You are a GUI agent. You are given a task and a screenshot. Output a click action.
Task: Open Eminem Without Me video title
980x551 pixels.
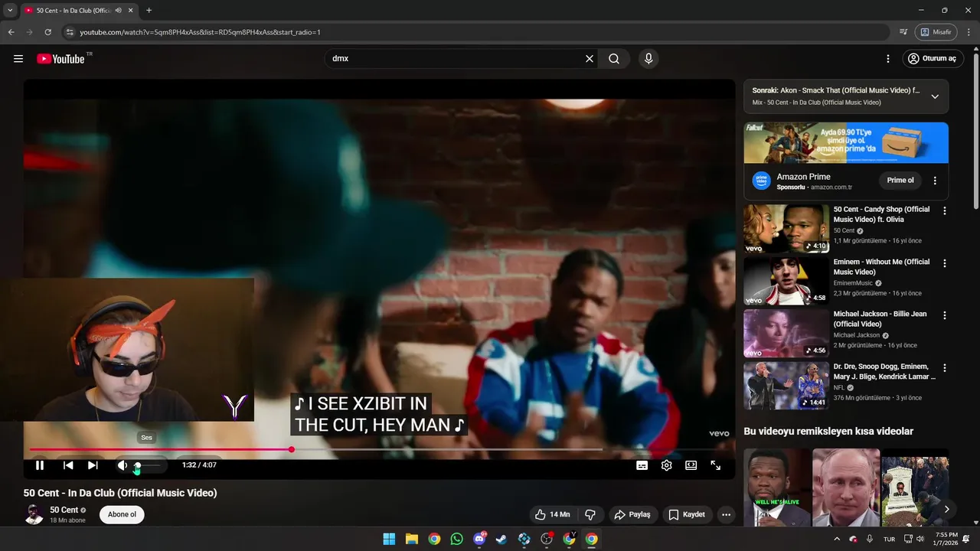(x=881, y=267)
